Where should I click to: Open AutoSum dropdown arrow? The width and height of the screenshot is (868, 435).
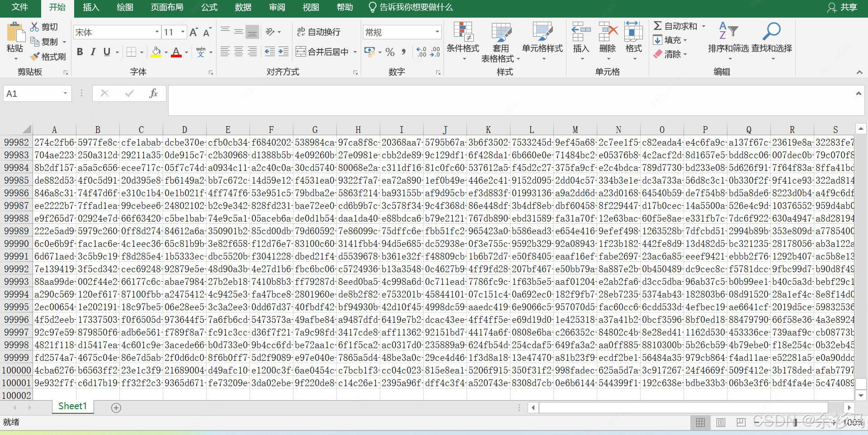pos(703,26)
